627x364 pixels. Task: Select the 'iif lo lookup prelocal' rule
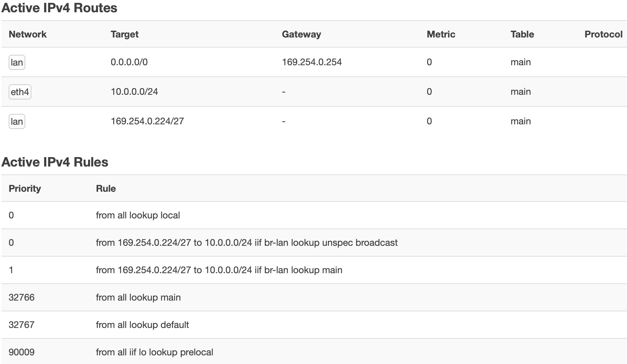click(314, 351)
